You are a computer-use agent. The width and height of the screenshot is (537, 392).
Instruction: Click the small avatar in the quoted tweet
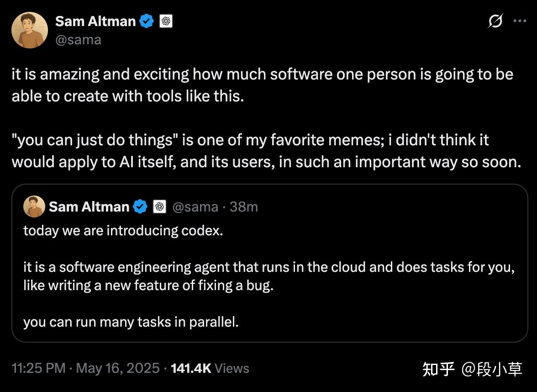[x=34, y=207]
